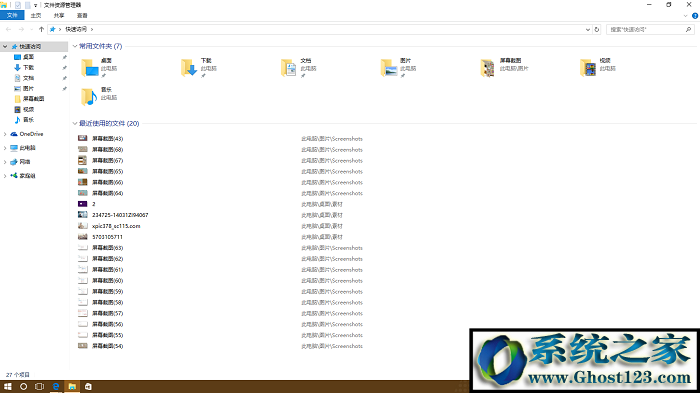Screen dimensions: 700x393
Task: Switch to the 主页 (Home) ribbon tab
Action: [36, 16]
